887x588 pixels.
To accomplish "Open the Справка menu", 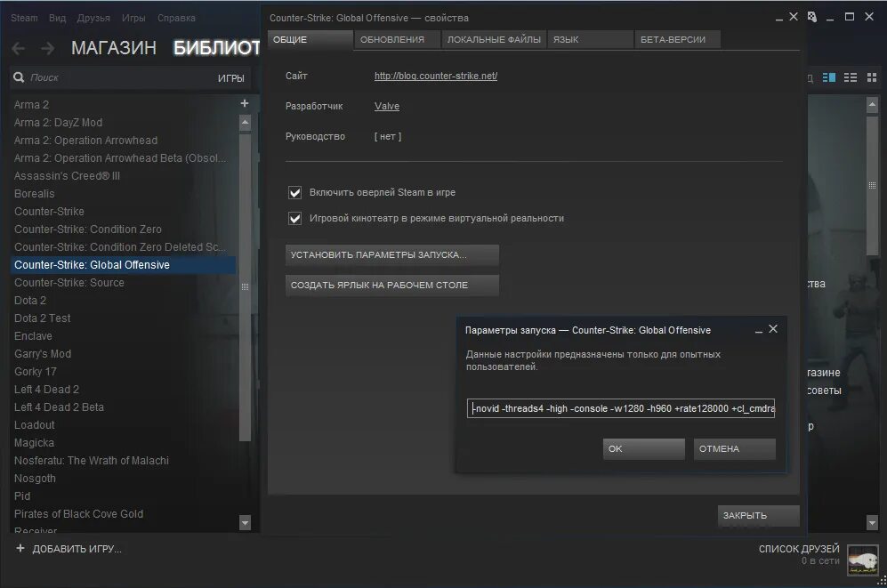I will [x=176, y=18].
